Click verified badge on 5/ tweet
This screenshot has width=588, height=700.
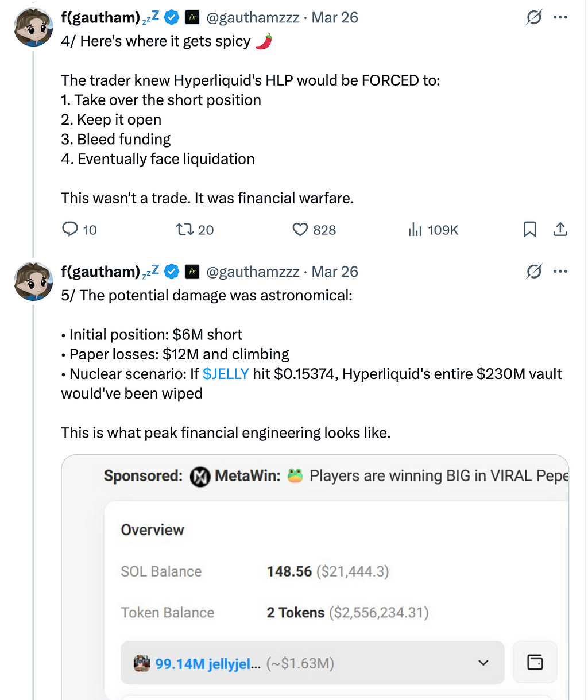[x=172, y=272]
